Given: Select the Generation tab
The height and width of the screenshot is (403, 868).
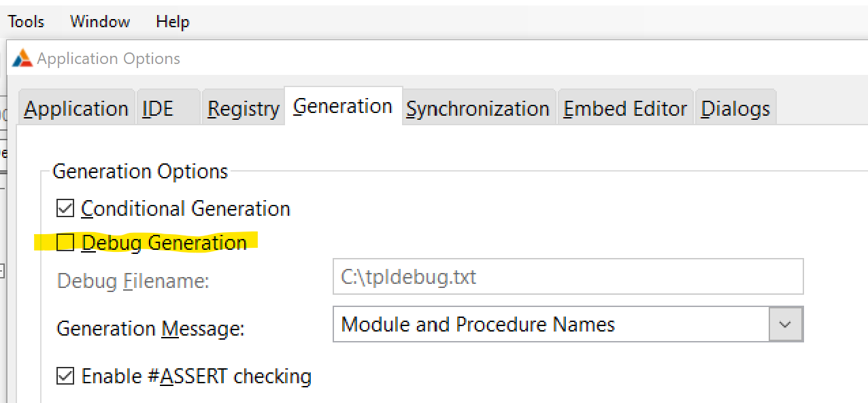Looking at the screenshot, I should tap(343, 107).
